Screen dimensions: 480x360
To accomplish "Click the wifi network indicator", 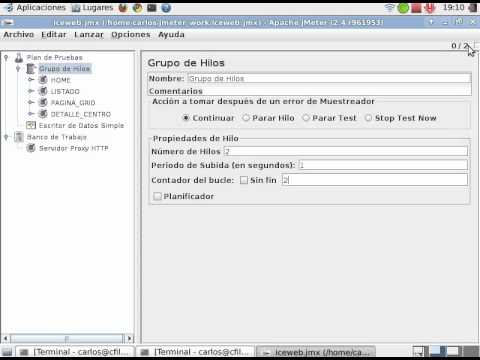I will [389, 7].
